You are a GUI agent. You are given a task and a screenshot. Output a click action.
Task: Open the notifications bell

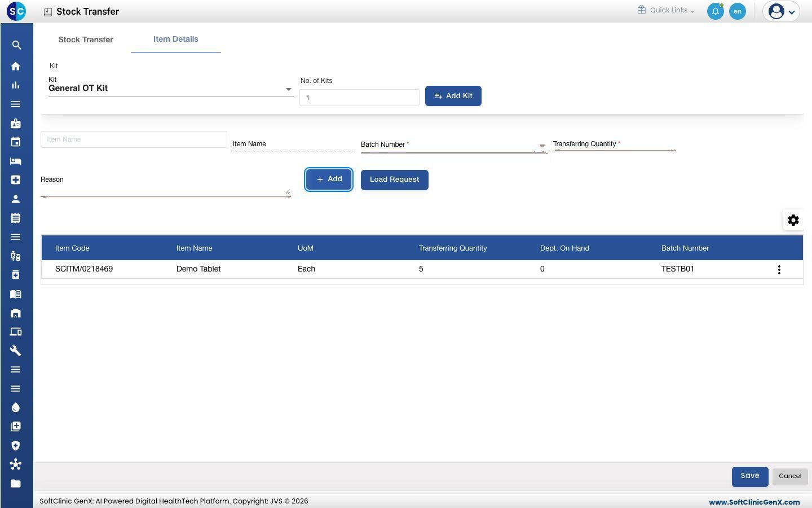coord(715,11)
